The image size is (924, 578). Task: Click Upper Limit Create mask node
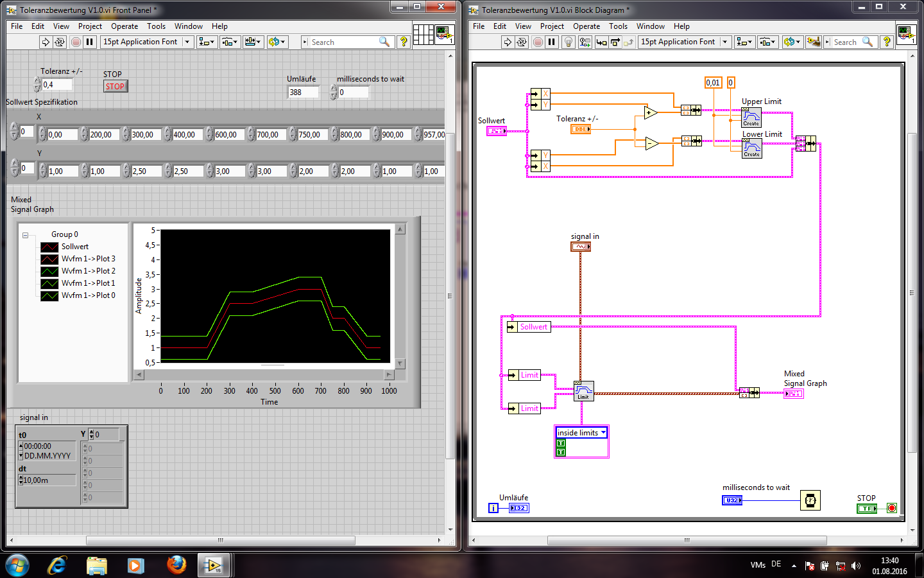coord(751,118)
